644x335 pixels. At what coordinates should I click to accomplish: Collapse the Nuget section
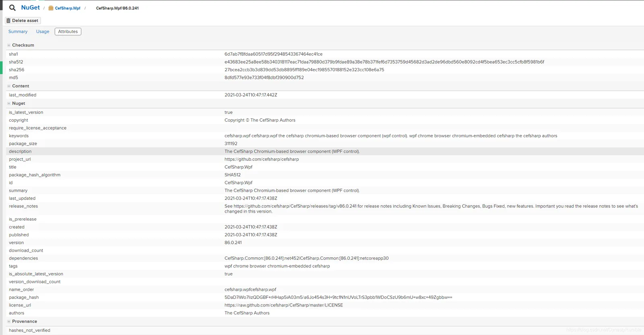[9, 103]
